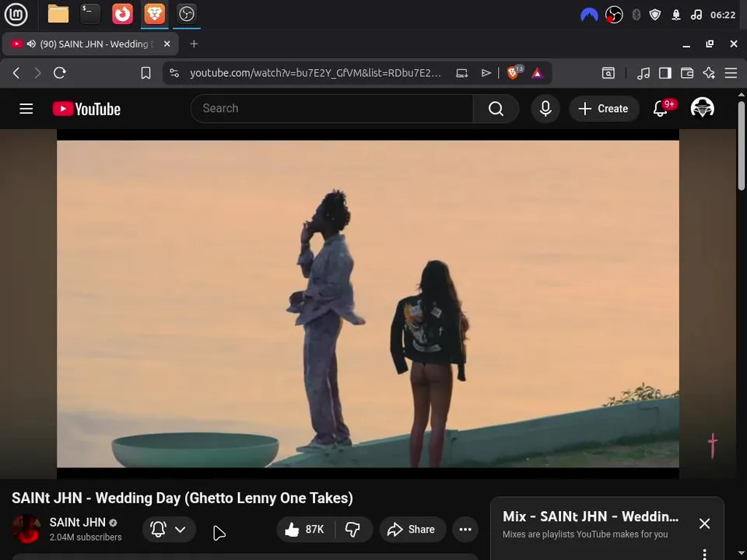Go to the YouTube home logo
Screen dimensions: 747x560
pos(86,109)
